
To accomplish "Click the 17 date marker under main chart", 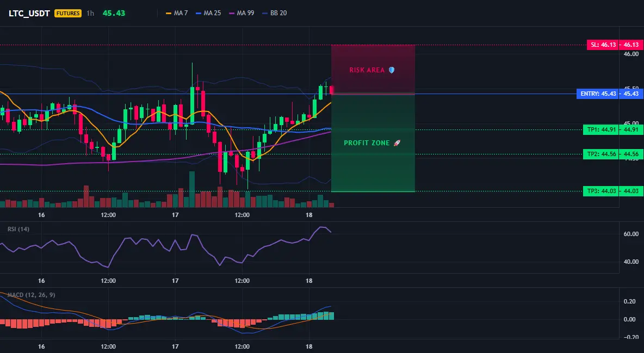I will click(175, 215).
